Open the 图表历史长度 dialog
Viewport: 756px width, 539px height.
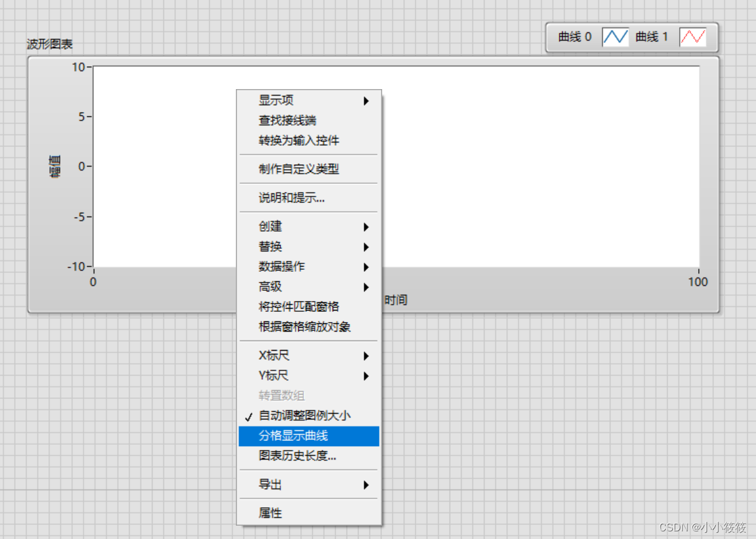[x=296, y=456]
